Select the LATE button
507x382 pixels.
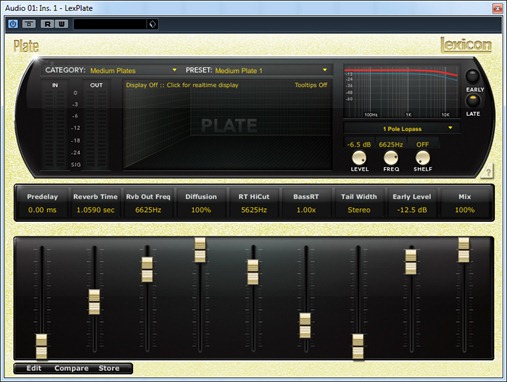pos(473,101)
